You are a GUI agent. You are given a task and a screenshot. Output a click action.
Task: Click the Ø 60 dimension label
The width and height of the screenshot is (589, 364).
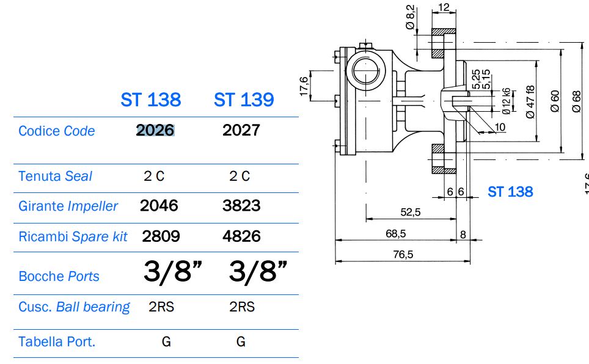point(555,101)
